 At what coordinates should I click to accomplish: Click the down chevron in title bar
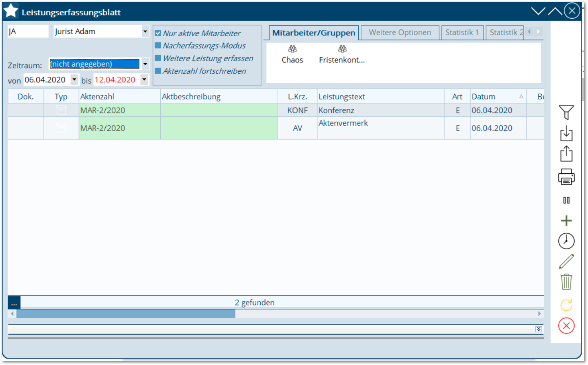538,11
